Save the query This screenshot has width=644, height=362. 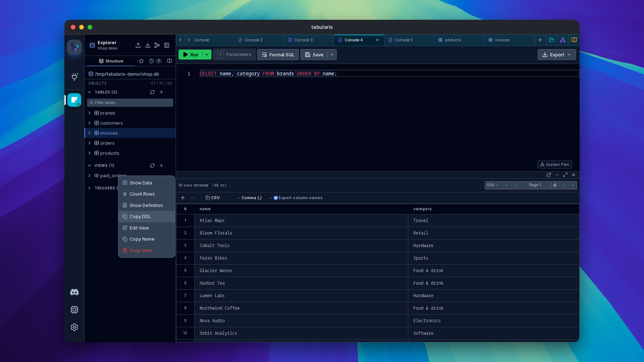(x=314, y=55)
